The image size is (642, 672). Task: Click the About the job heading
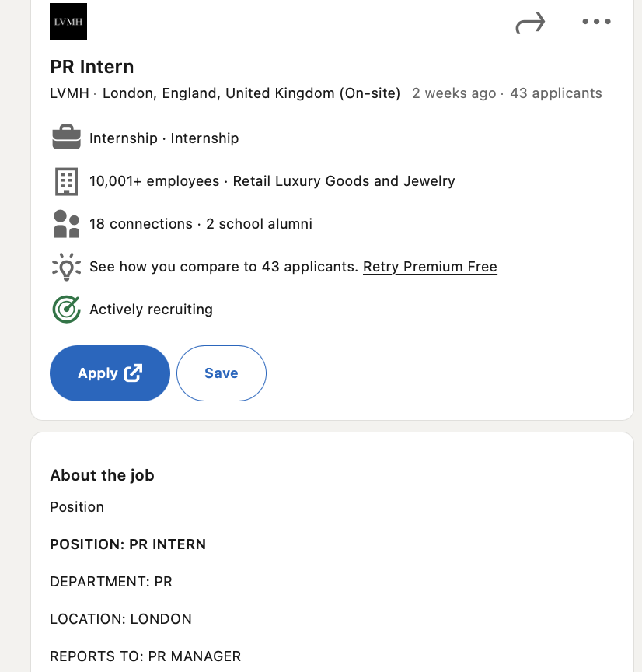(x=102, y=475)
